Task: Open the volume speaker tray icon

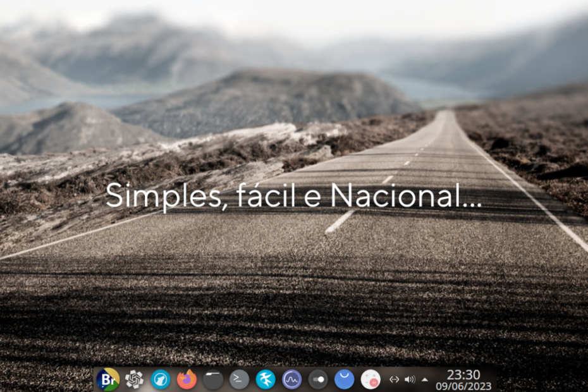Action: pyautogui.click(x=410, y=379)
